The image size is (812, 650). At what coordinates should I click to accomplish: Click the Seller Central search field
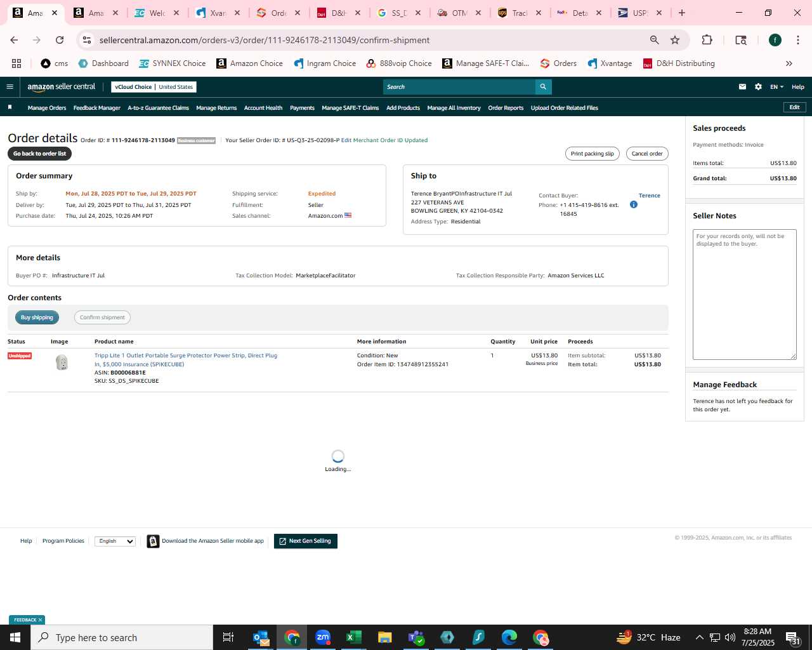(459, 87)
